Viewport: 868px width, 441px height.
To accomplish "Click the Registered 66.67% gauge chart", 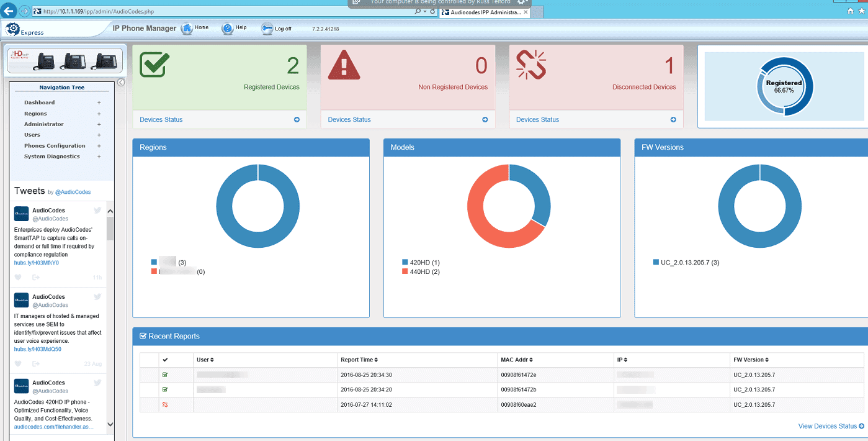I will click(784, 87).
